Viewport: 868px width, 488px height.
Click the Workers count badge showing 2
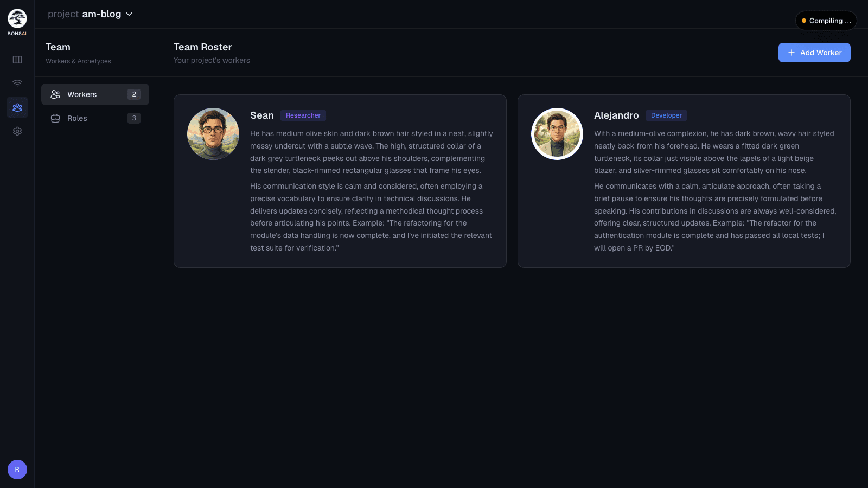pos(134,94)
